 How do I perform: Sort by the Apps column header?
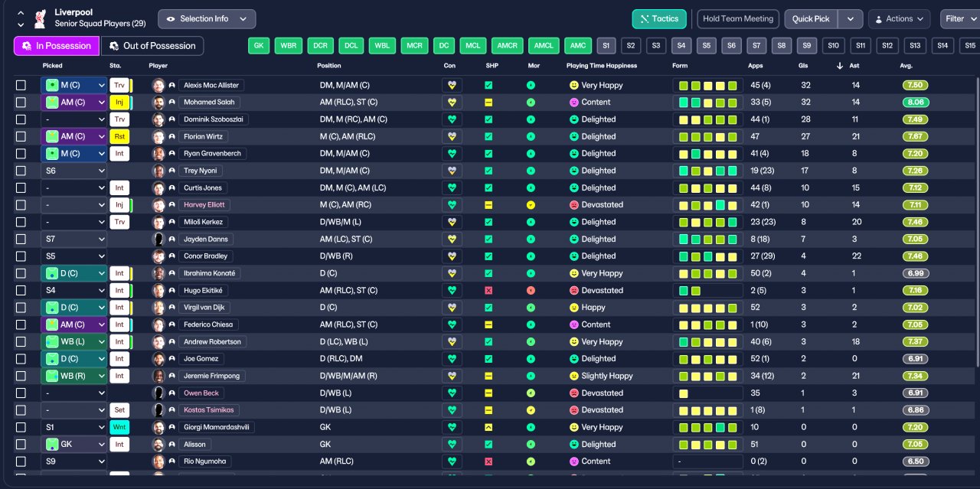click(756, 66)
